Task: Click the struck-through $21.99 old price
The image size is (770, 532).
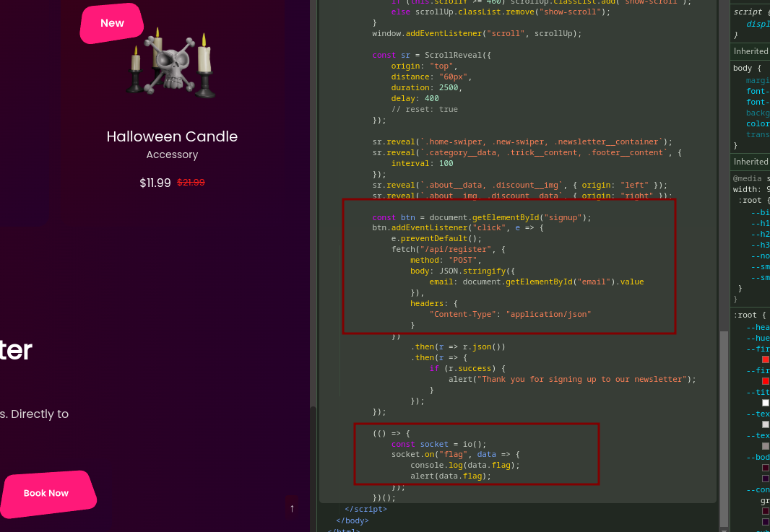Action: (x=191, y=182)
